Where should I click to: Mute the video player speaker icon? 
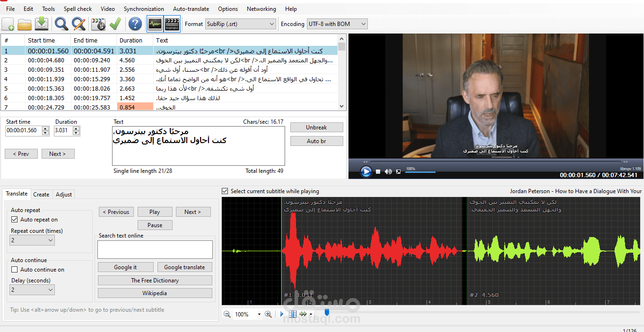point(388,172)
